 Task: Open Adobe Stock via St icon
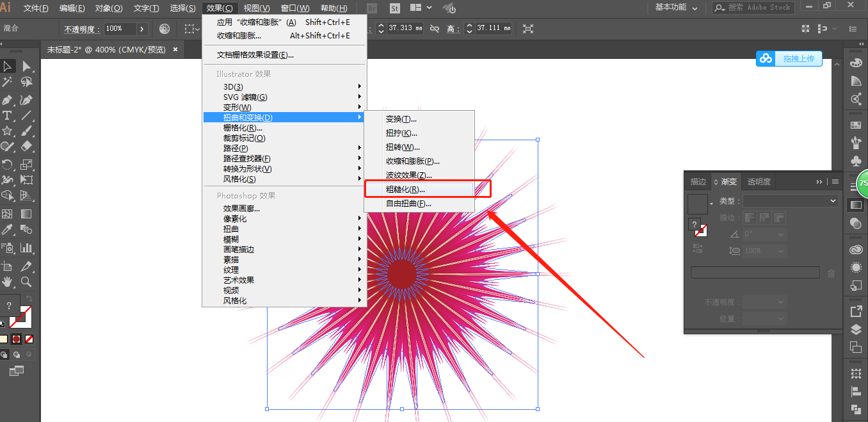click(x=394, y=8)
